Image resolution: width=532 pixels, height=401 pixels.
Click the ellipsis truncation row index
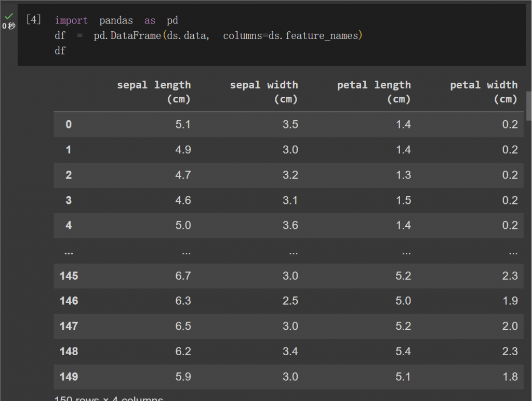click(x=69, y=252)
